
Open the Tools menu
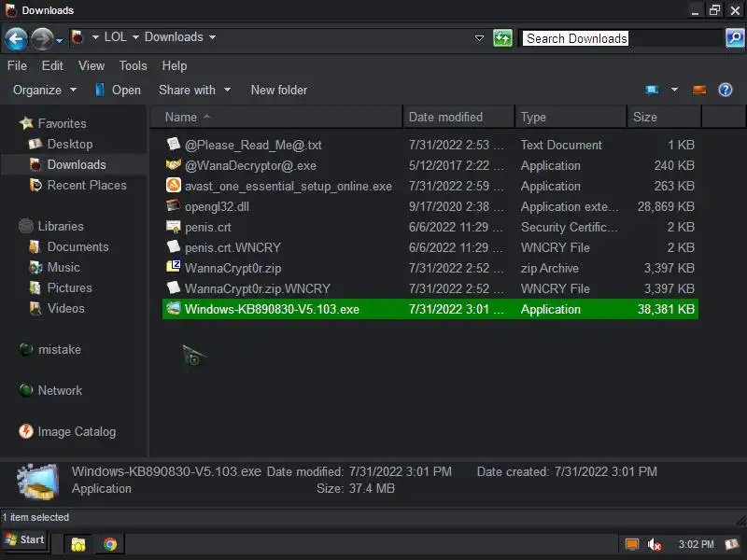tap(133, 65)
